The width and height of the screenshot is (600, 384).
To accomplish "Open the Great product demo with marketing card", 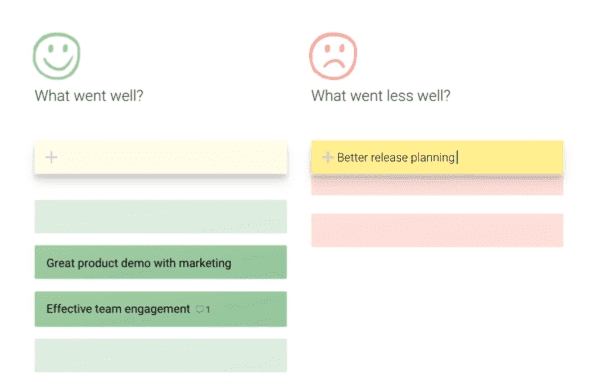I will (161, 262).
